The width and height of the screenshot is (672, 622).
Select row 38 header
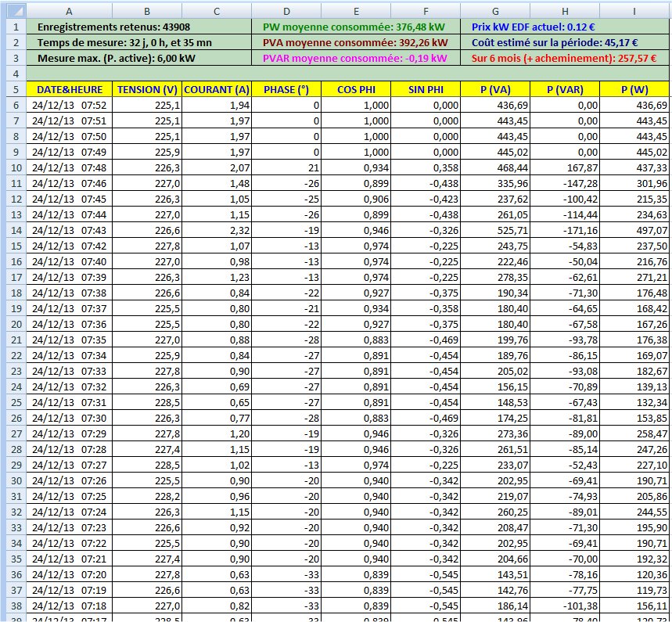tap(16, 606)
